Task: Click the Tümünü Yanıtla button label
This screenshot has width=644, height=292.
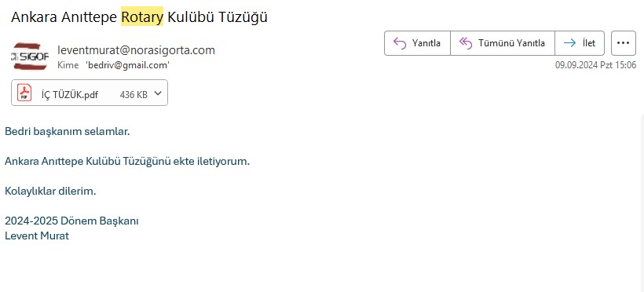Action: pyautogui.click(x=511, y=43)
